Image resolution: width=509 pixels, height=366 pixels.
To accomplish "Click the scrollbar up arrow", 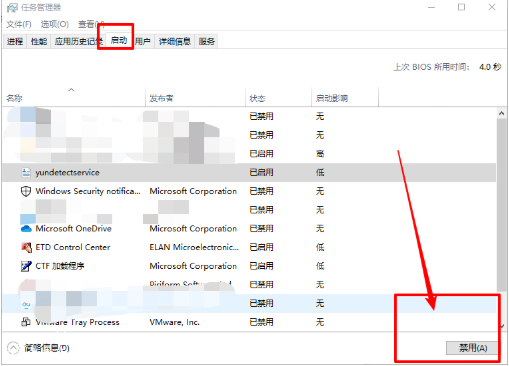I will click(x=501, y=114).
